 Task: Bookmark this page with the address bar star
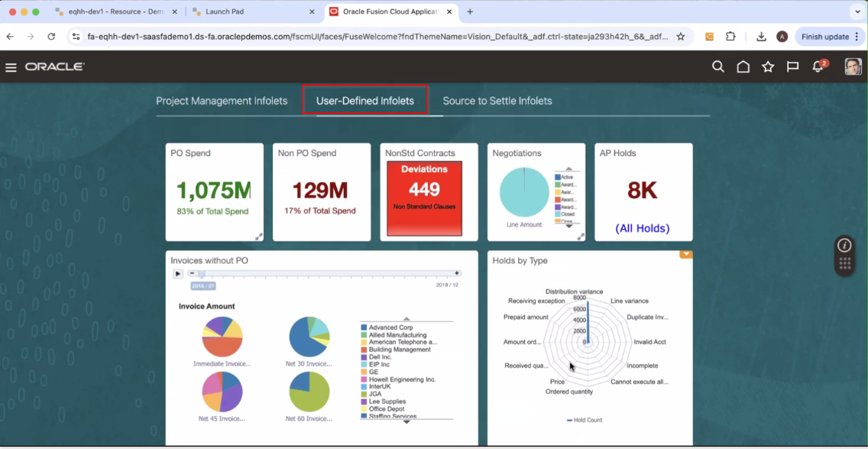coord(681,37)
